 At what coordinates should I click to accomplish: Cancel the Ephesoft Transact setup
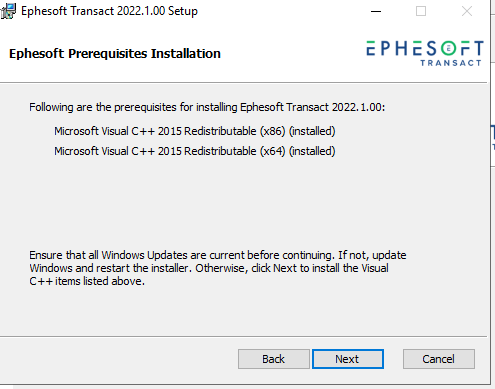(438, 359)
